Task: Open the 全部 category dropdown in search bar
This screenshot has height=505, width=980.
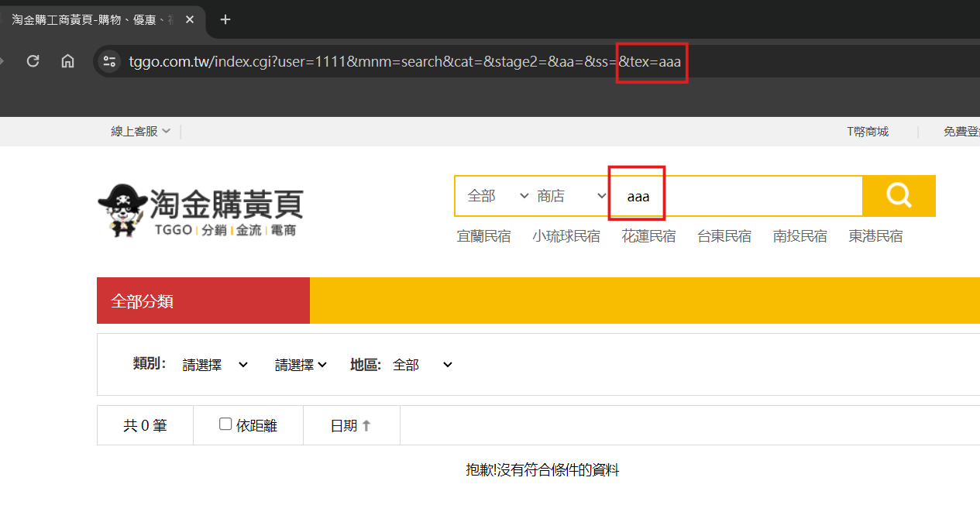Action: (x=497, y=196)
